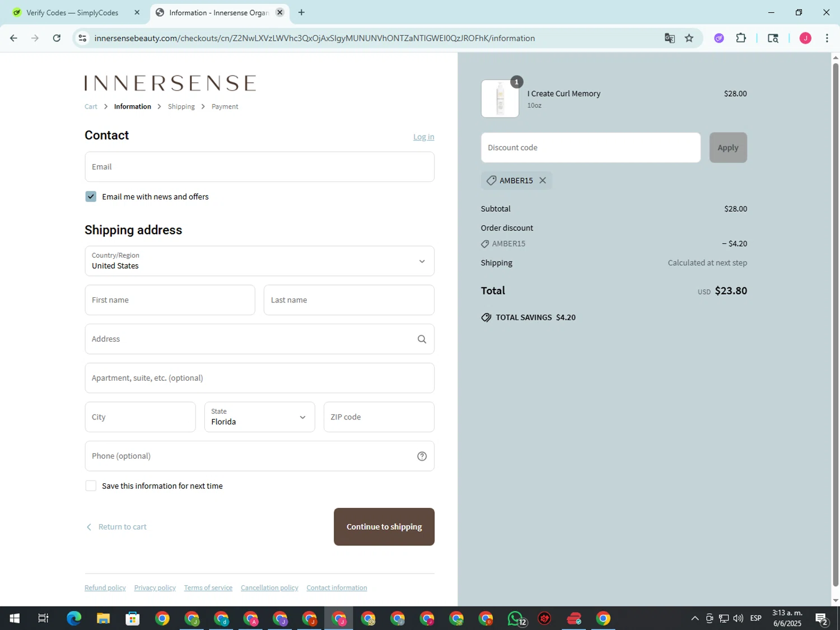
Task: Focus the Phone (optional) field
Action: (x=259, y=456)
